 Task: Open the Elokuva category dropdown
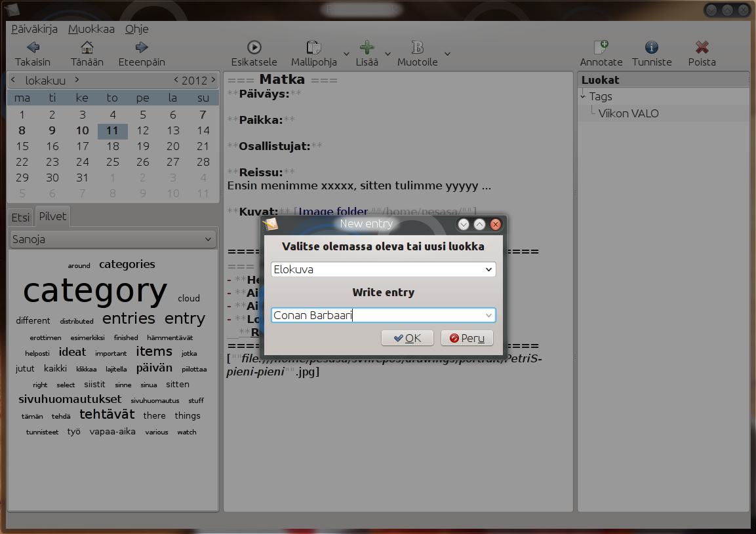tap(384, 269)
